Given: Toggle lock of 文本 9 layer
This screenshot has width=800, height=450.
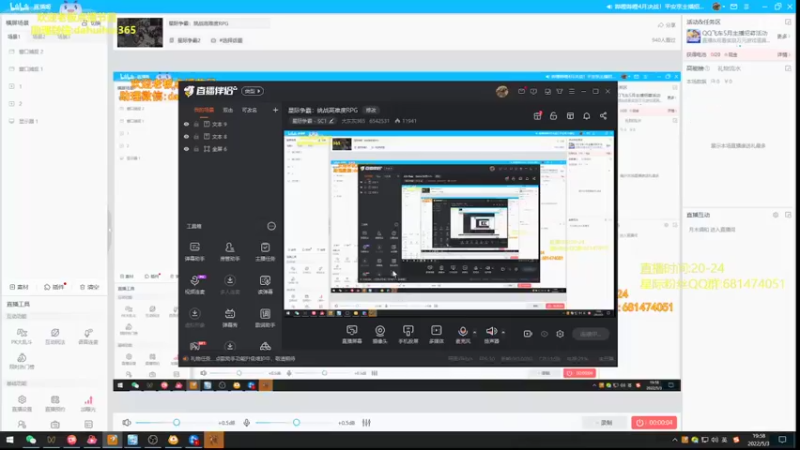Looking at the screenshot, I should 196,124.
